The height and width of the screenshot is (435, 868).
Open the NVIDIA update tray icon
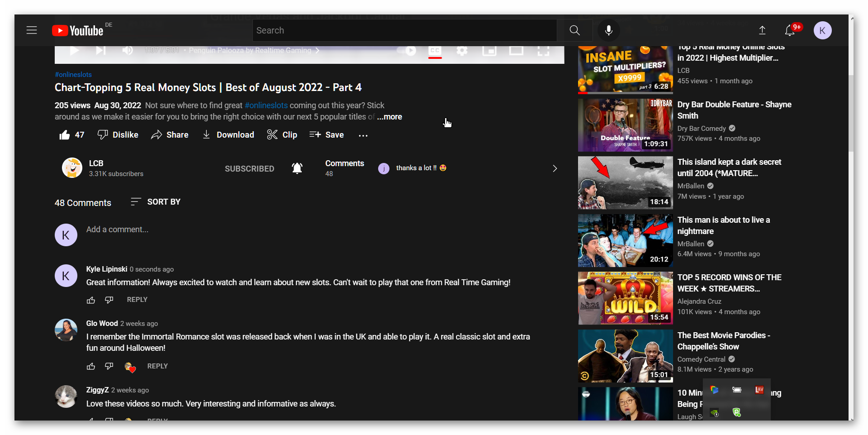(x=714, y=412)
